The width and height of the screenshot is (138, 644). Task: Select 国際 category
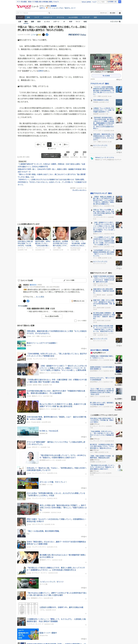[32, 21]
